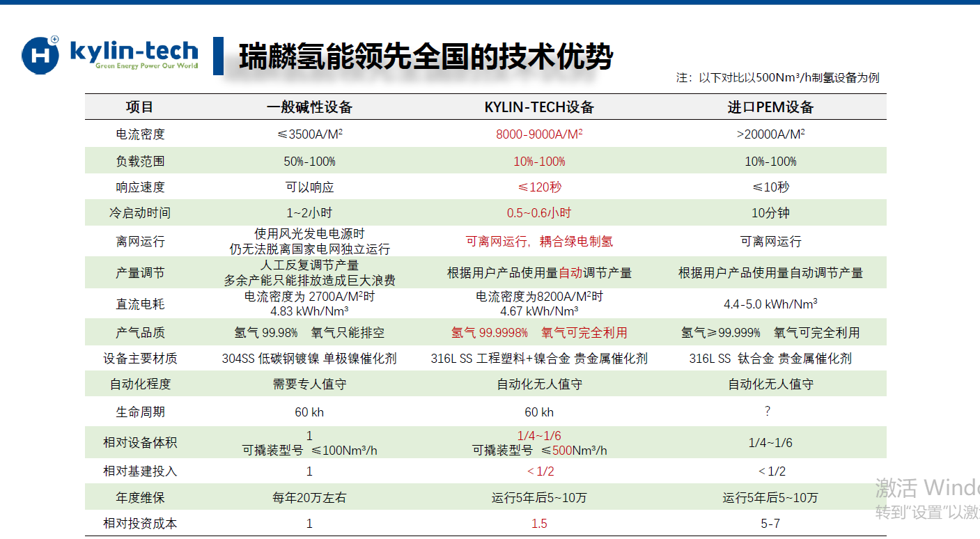The image size is (980, 539).
Task: Click the red 8000-9000A/M² value
Action: [539, 134]
